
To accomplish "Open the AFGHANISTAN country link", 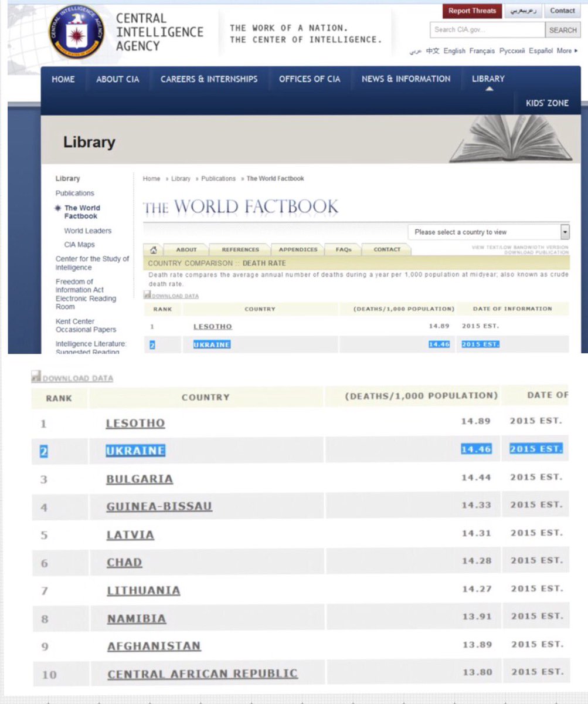I will [x=154, y=647].
